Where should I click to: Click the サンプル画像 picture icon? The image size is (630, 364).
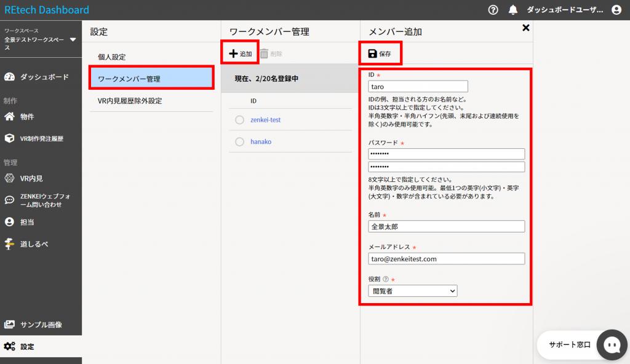9,324
